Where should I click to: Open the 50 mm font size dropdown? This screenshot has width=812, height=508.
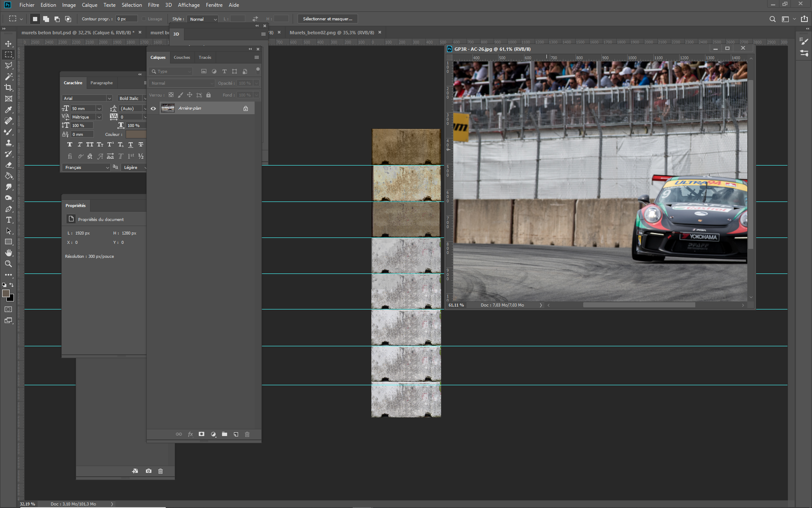click(x=86, y=109)
